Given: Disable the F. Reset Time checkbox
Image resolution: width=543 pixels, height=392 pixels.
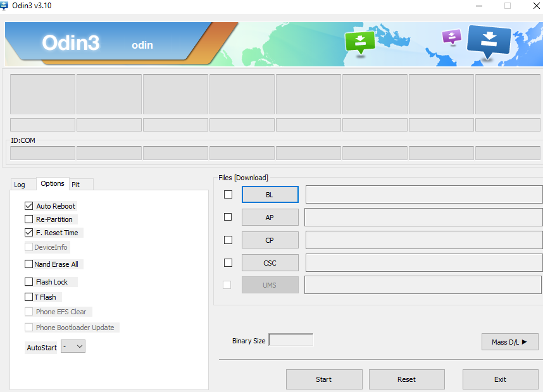Looking at the screenshot, I should (28, 233).
